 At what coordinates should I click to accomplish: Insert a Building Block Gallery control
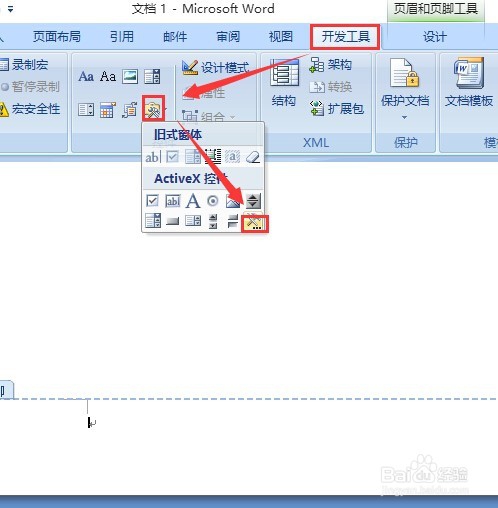(130, 110)
